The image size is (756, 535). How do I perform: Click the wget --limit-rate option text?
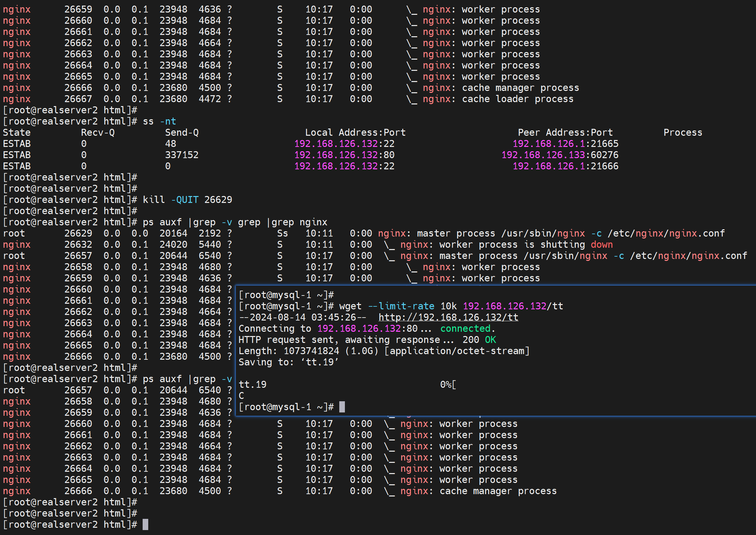coord(401,306)
